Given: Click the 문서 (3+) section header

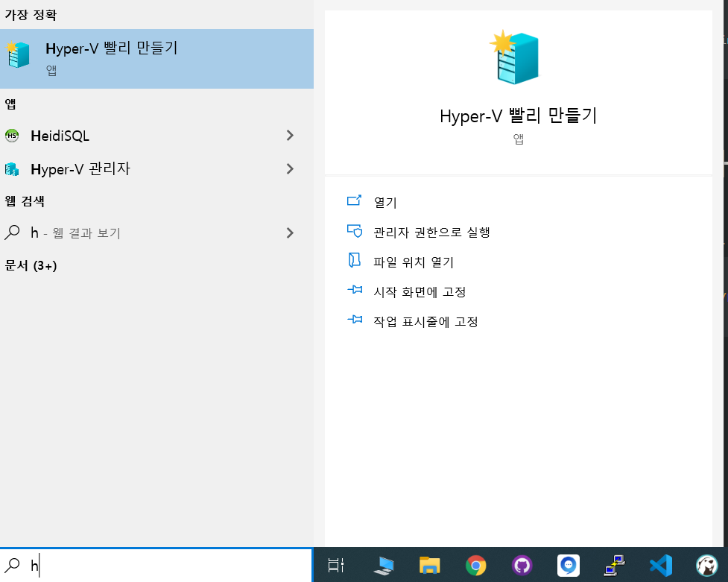Looking at the screenshot, I should (x=31, y=266).
